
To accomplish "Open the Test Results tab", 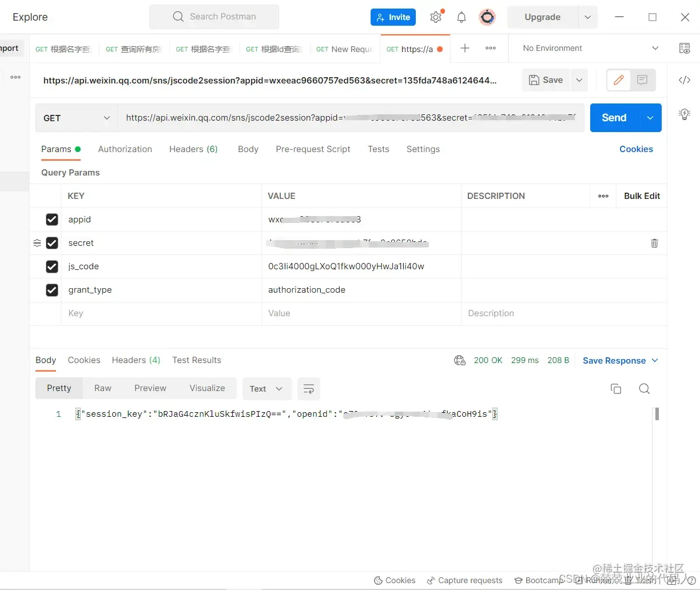I will pos(197,360).
